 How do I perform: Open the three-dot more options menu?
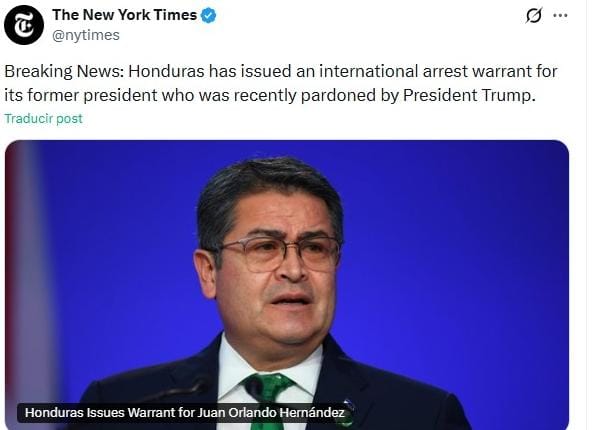pyautogui.click(x=560, y=15)
